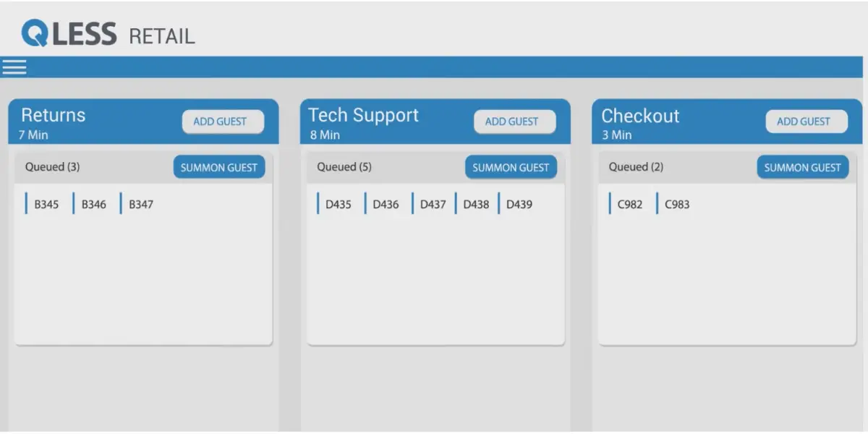Select guest ticket B345
Image resolution: width=868 pixels, height=434 pixels.
click(x=43, y=204)
